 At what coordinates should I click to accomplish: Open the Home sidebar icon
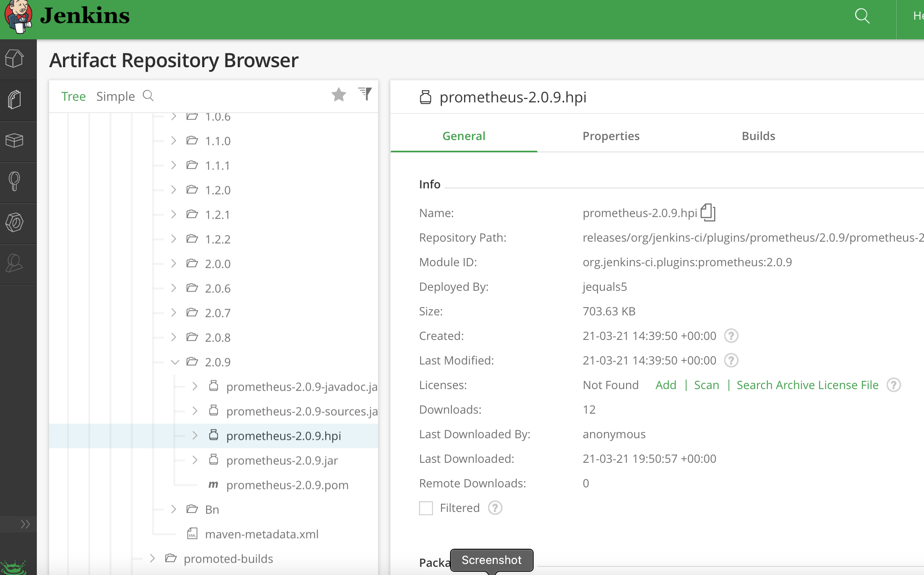point(14,58)
